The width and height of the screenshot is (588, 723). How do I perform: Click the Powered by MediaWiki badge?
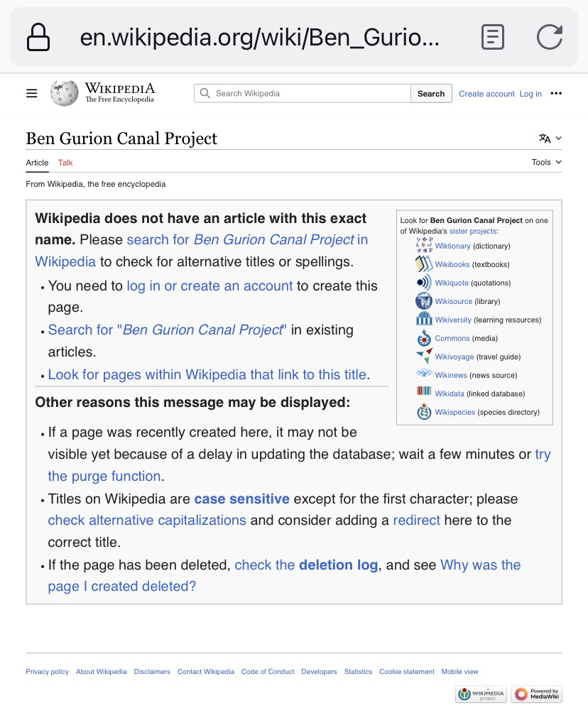click(536, 694)
